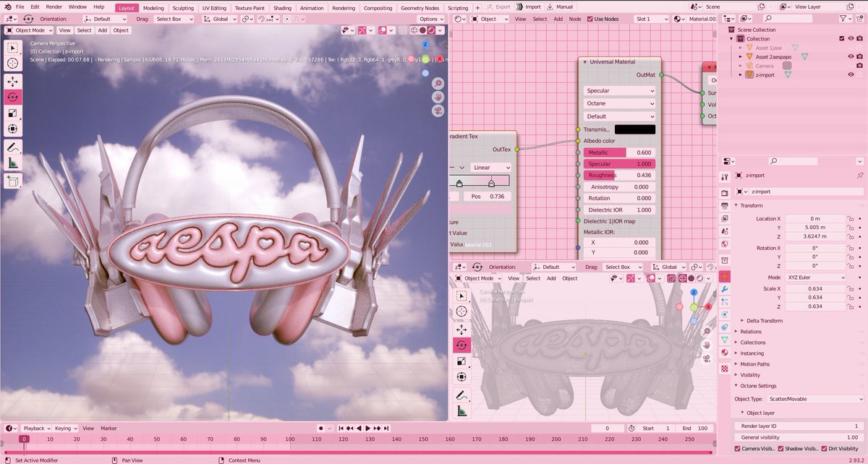Click the zoom magnifier gizmo in main viewport

point(438,83)
